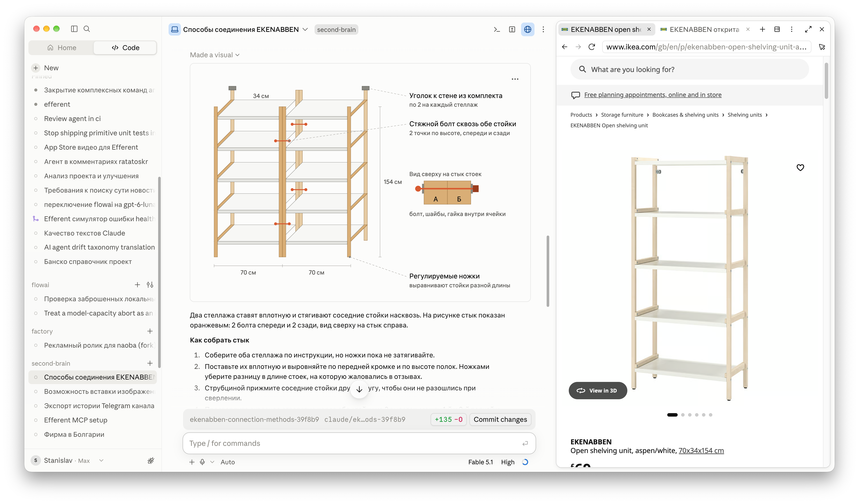The width and height of the screenshot is (859, 504).
Task: Open Stanislav account dropdown
Action: (x=101, y=461)
